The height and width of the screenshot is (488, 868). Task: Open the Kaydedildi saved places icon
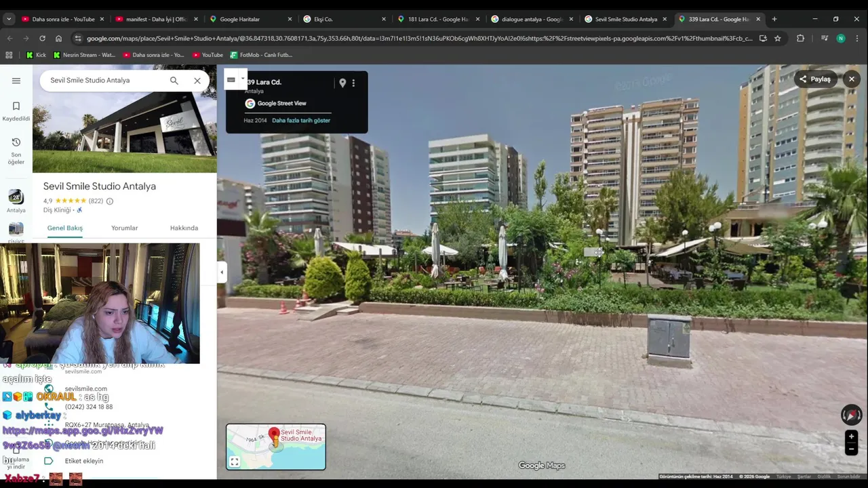pyautogui.click(x=16, y=111)
